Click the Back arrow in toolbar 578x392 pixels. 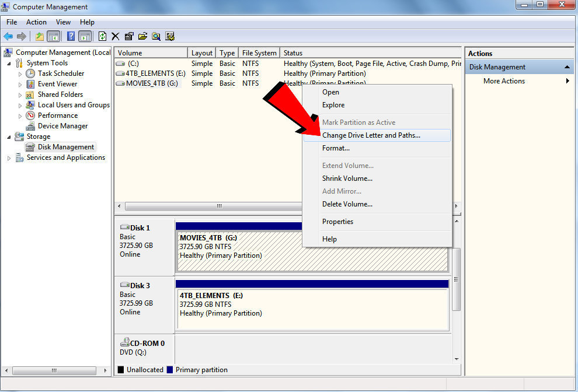click(8, 36)
